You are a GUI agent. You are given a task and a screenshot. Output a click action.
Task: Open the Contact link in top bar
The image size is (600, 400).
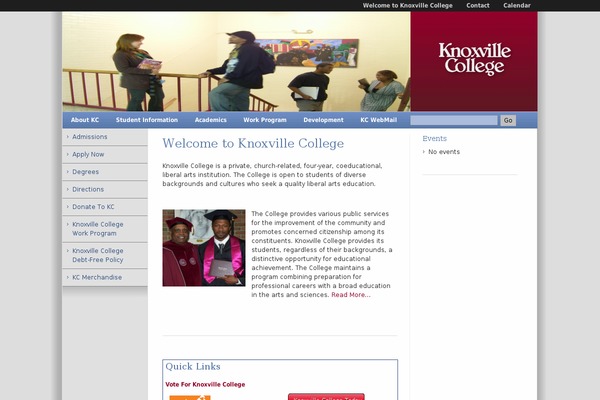click(x=478, y=5)
